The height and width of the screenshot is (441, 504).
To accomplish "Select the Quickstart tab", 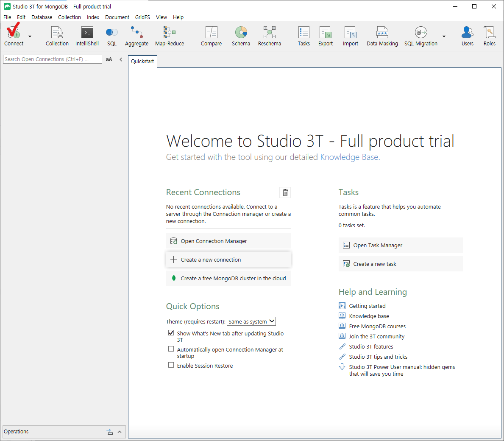I will [142, 61].
